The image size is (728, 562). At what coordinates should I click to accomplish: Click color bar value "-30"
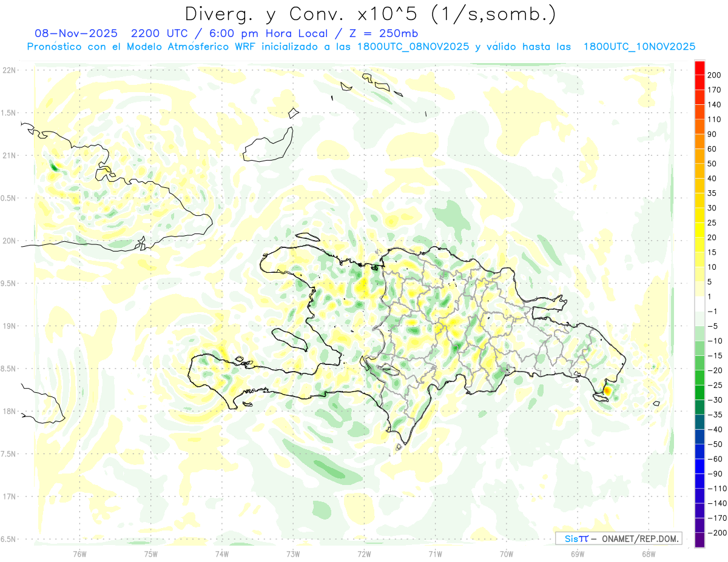click(x=715, y=400)
